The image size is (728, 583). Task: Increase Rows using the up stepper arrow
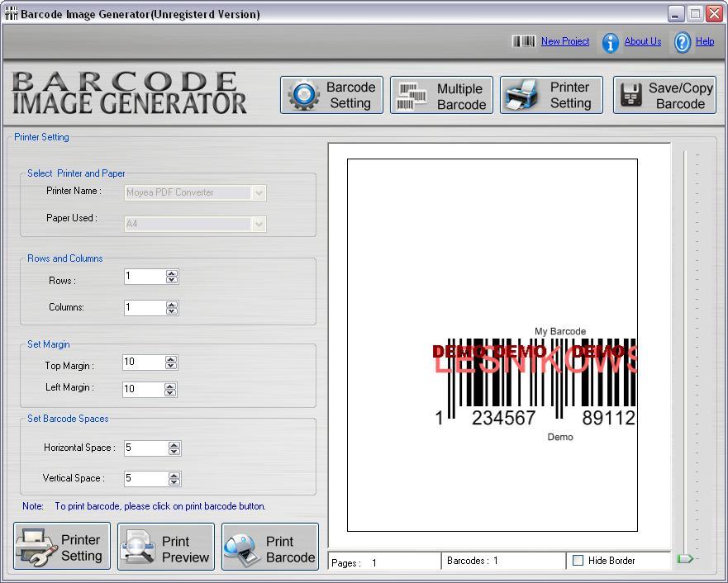click(x=172, y=273)
